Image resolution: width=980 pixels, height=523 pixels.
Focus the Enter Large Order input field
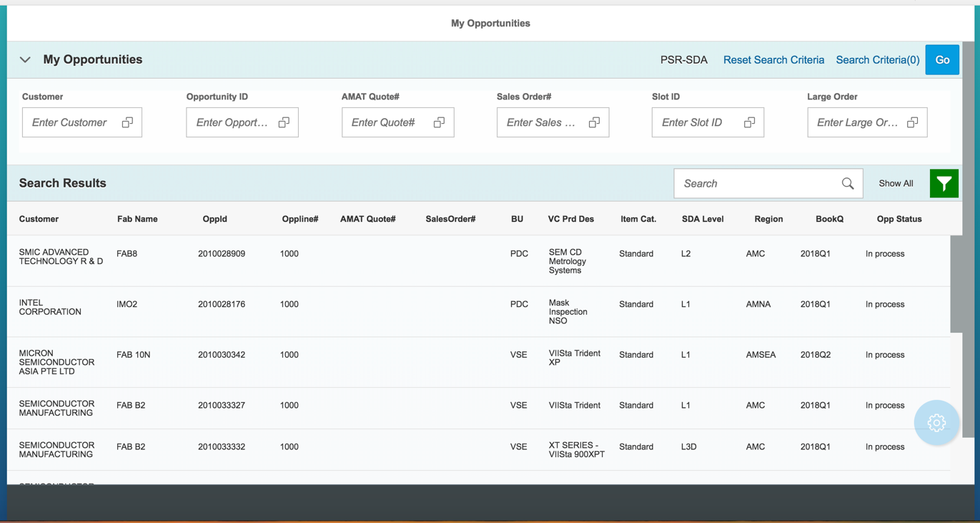tap(867, 122)
